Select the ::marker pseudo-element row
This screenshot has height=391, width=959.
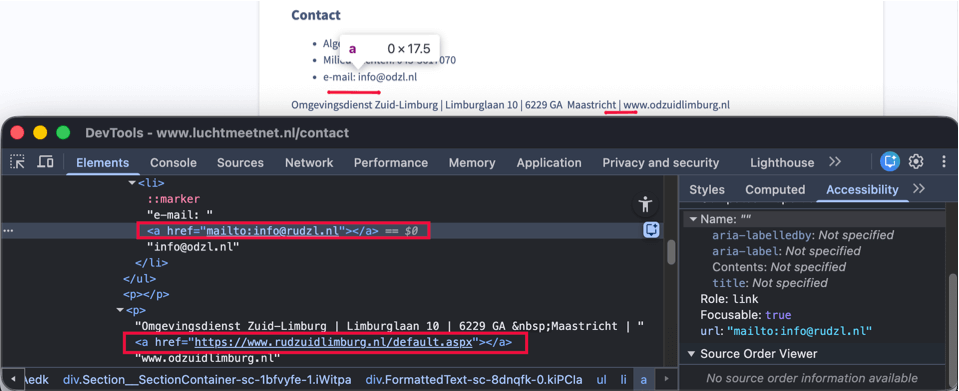[x=173, y=199]
